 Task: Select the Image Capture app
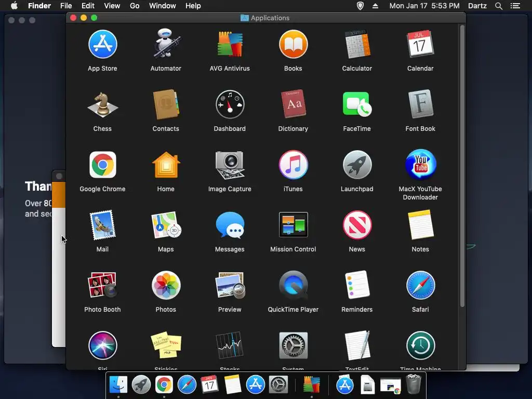coord(230,165)
